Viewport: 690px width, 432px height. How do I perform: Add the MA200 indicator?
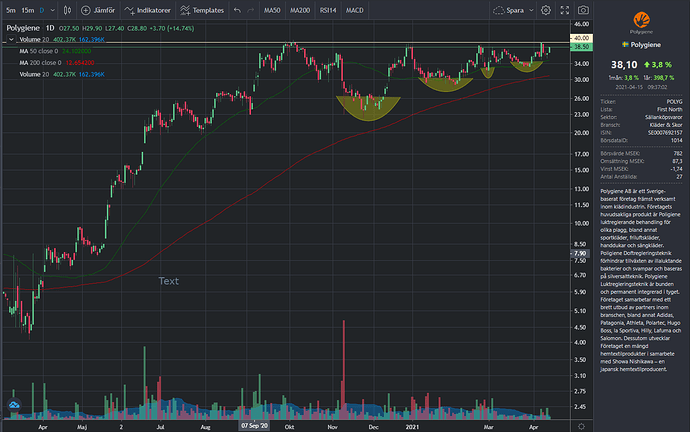pyautogui.click(x=300, y=10)
